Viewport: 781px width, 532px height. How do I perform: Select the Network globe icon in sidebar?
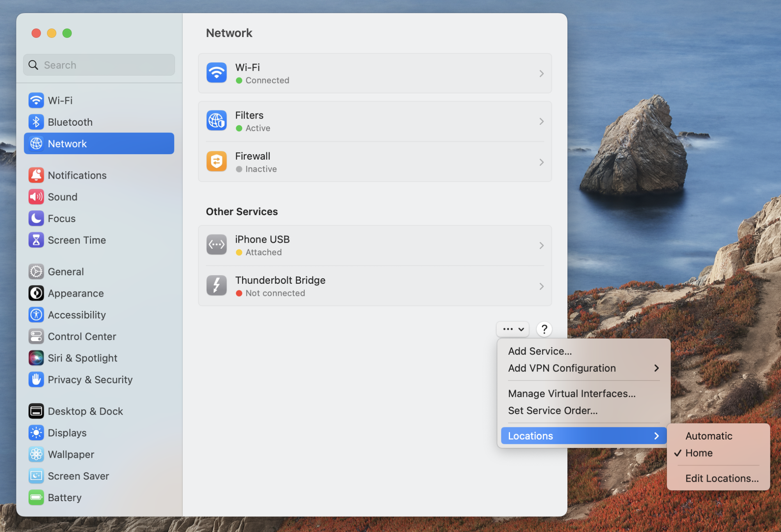(x=36, y=144)
